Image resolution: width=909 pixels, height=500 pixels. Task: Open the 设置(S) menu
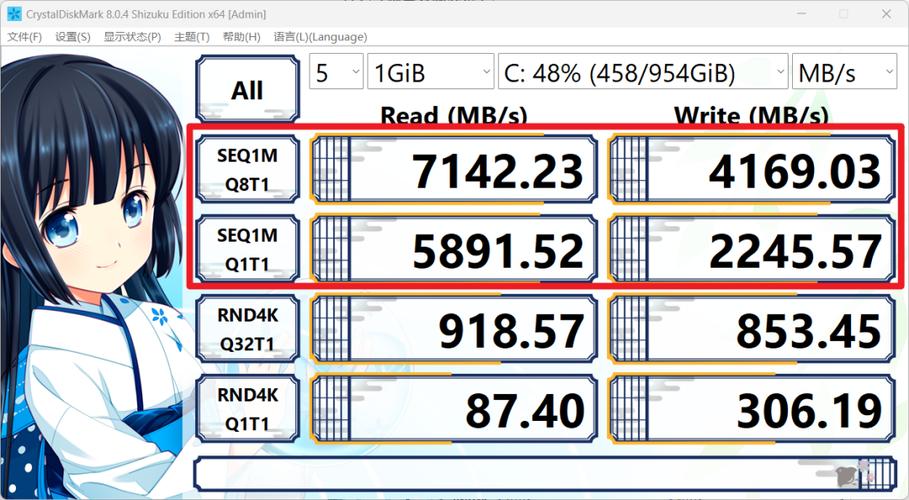(72, 37)
